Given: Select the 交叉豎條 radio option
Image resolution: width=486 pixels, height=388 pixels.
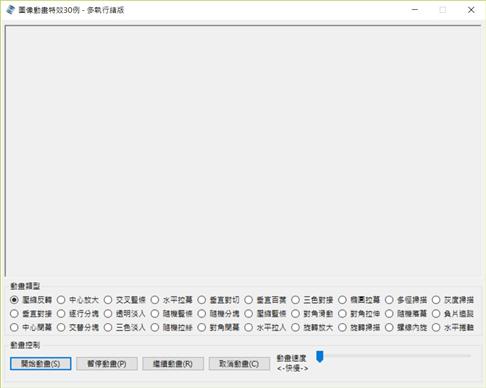Looking at the screenshot, I should click(x=125, y=300).
